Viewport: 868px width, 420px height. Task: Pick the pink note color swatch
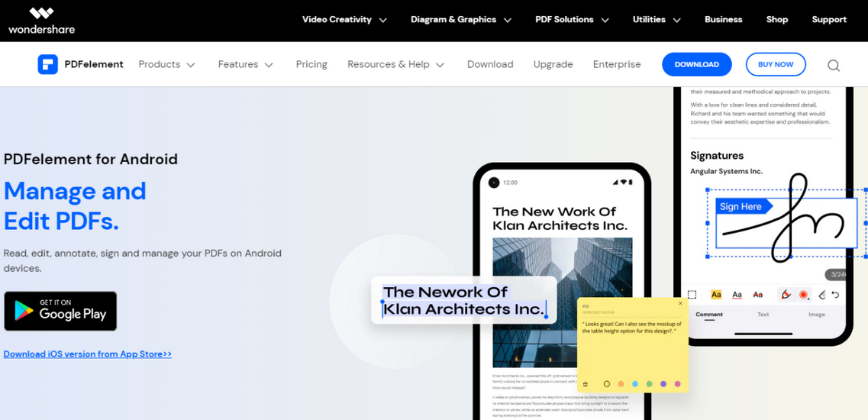point(678,384)
